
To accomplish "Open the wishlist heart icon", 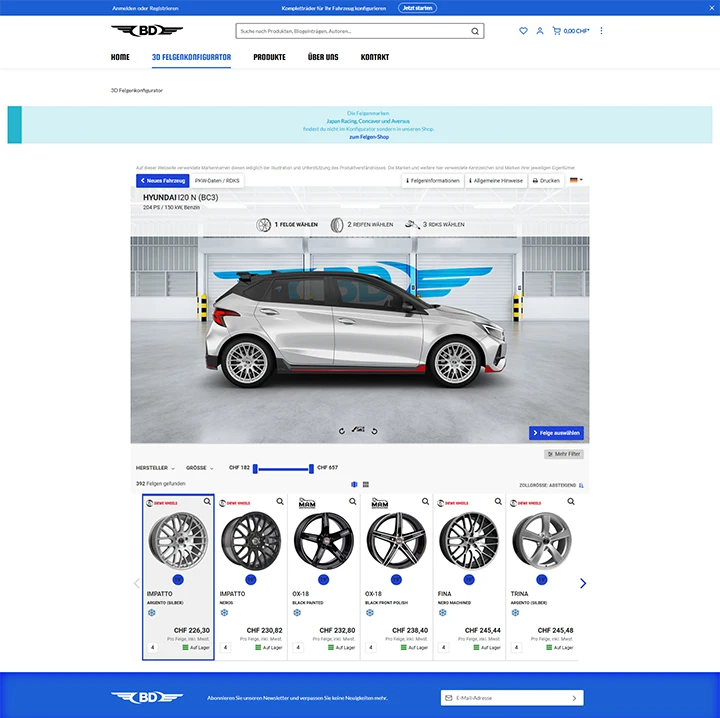I will 523,31.
